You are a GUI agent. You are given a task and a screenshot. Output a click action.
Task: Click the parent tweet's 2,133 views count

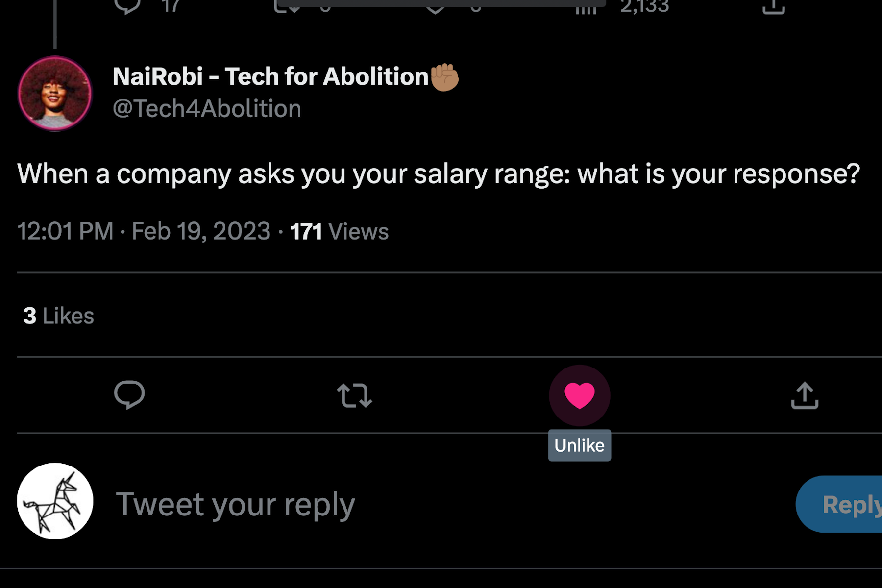point(643,7)
